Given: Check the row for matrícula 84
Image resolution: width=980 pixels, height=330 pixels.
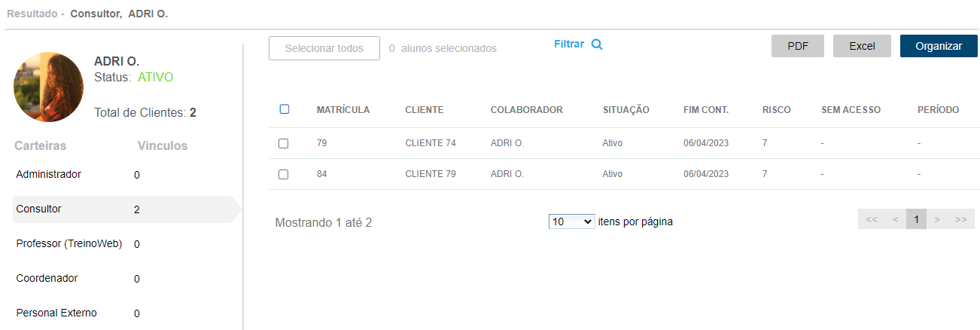Looking at the screenshot, I should pos(284,174).
